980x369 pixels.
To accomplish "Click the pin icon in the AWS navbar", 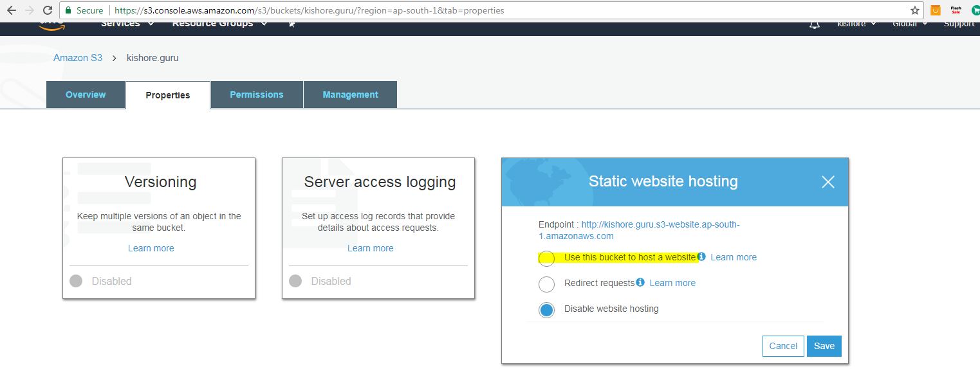I will click(291, 24).
